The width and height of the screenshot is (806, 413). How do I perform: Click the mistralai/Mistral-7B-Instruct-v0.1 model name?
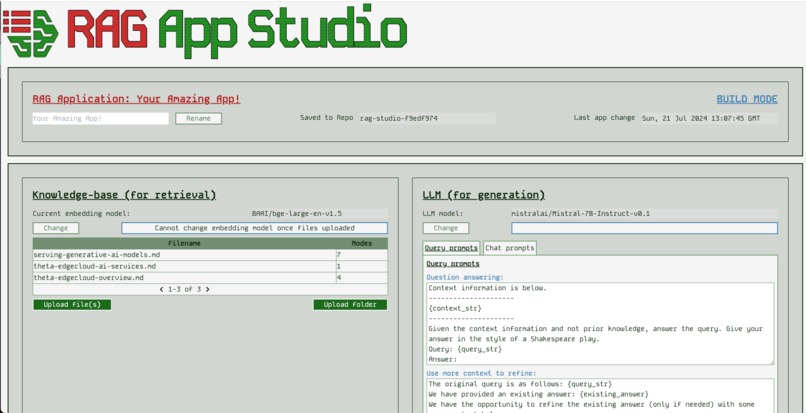coord(580,213)
